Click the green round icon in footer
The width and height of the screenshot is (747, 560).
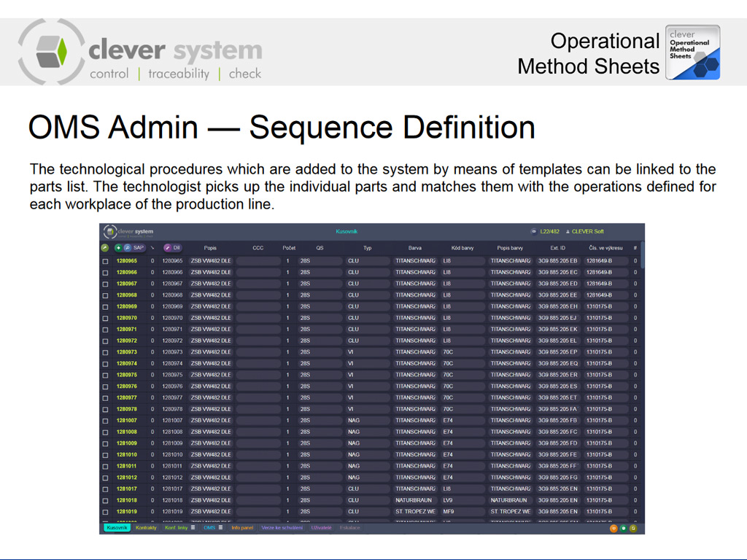tap(623, 528)
